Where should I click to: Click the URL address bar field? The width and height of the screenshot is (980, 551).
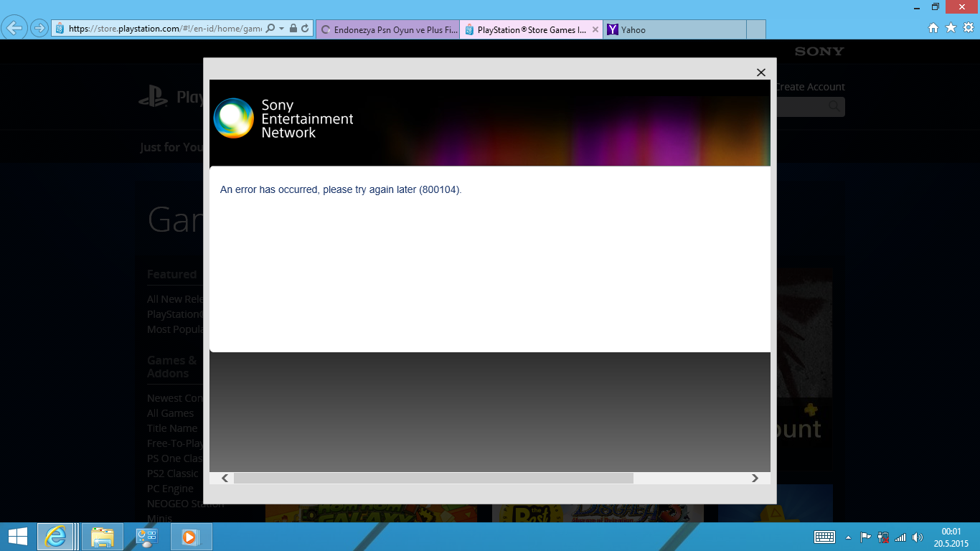click(165, 29)
